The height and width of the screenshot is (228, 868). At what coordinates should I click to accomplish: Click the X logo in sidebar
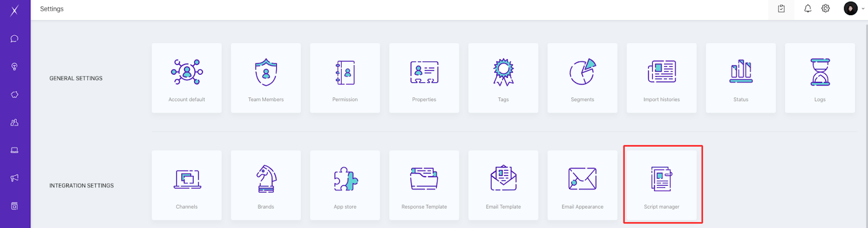tap(15, 11)
